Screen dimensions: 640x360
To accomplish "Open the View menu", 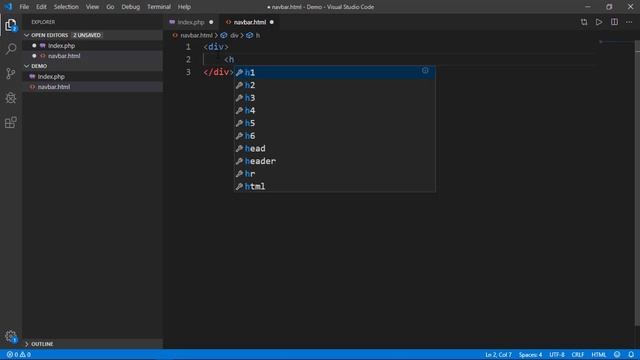I will (x=92, y=7).
